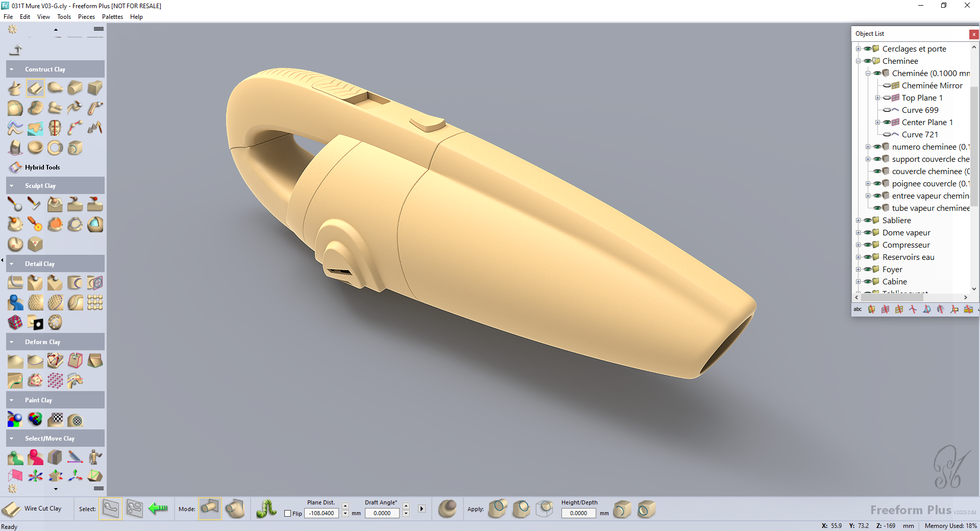The height and width of the screenshot is (531, 980).
Task: Click the green arrow in the Select options
Action: (x=158, y=509)
